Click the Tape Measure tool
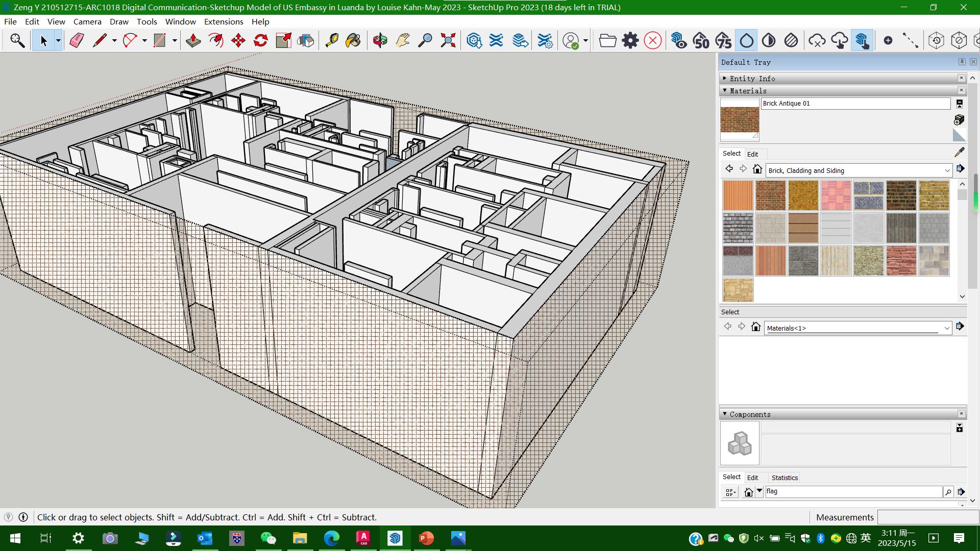This screenshot has height=551, width=980. coord(332,40)
